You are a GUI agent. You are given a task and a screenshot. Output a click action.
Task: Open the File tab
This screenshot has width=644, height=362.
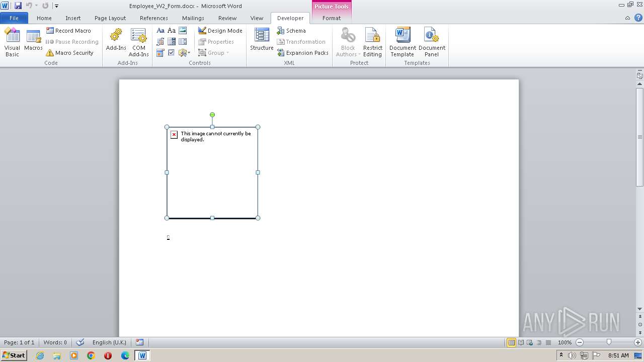pos(14,18)
